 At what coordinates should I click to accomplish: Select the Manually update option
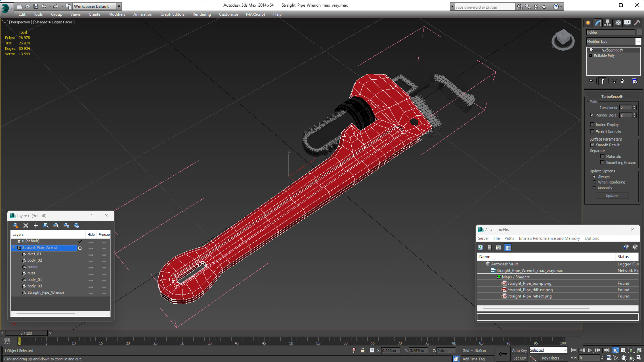pyautogui.click(x=594, y=188)
